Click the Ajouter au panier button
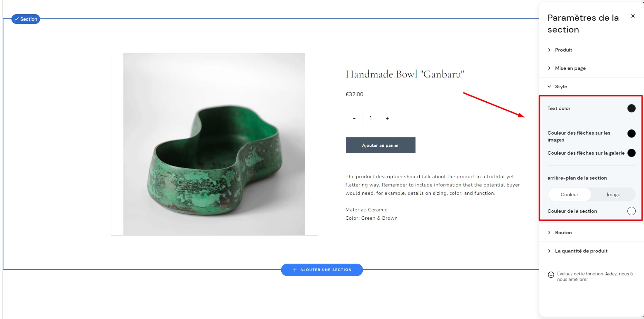 point(380,145)
